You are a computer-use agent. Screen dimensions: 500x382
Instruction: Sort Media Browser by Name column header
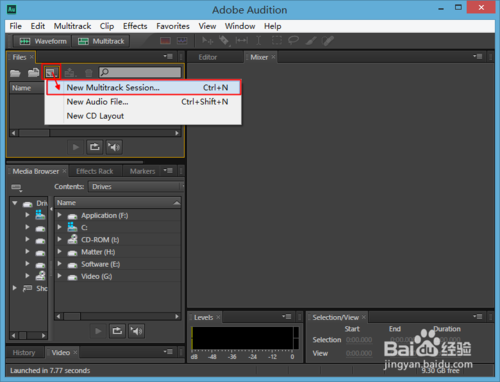coord(118,203)
